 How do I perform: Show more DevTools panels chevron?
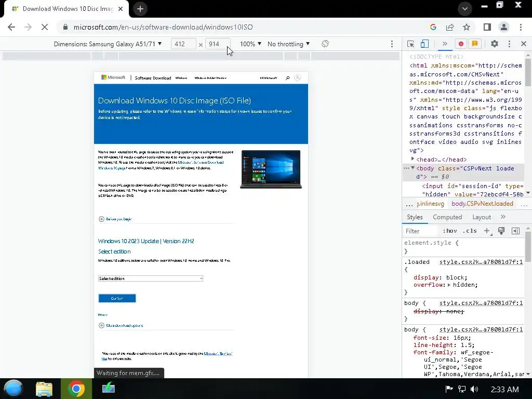point(445,44)
